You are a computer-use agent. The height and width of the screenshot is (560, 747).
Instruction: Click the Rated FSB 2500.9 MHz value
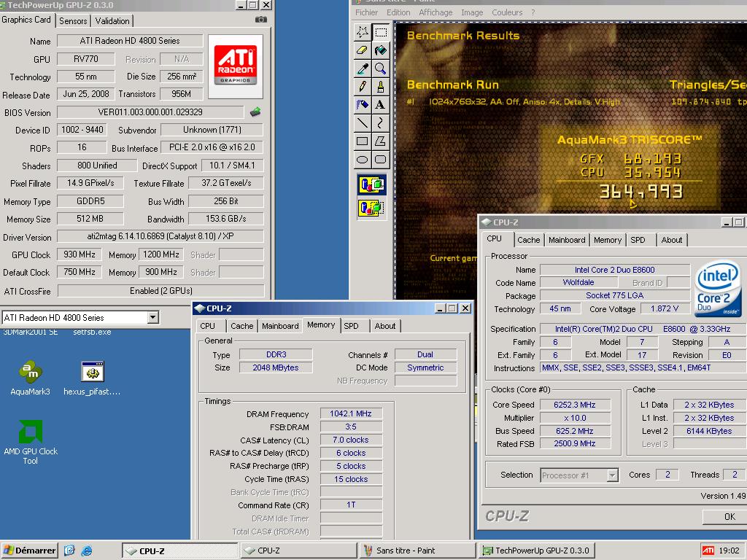click(x=575, y=443)
